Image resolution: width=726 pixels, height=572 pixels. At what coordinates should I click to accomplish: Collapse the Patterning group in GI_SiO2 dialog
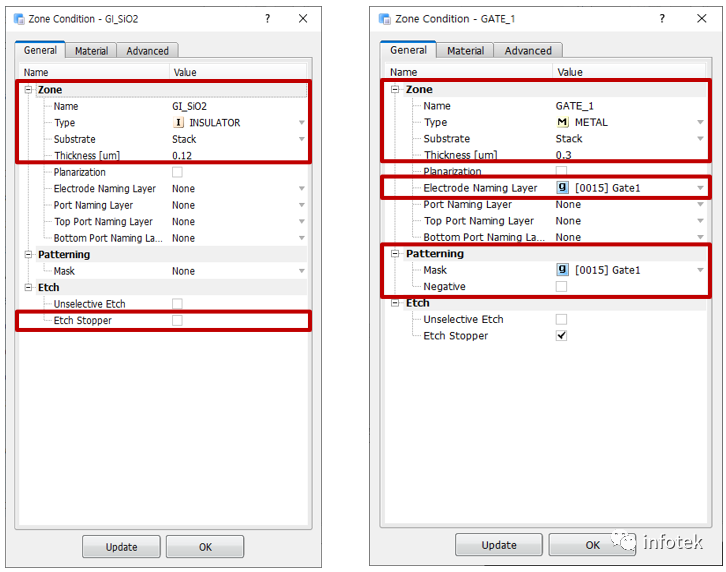point(28,254)
